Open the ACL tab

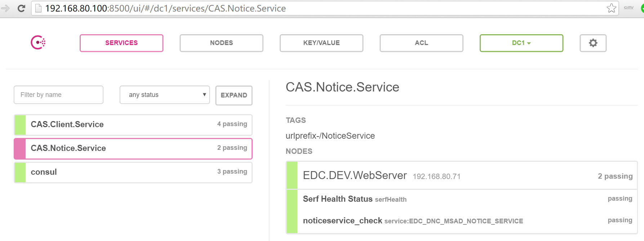click(421, 43)
